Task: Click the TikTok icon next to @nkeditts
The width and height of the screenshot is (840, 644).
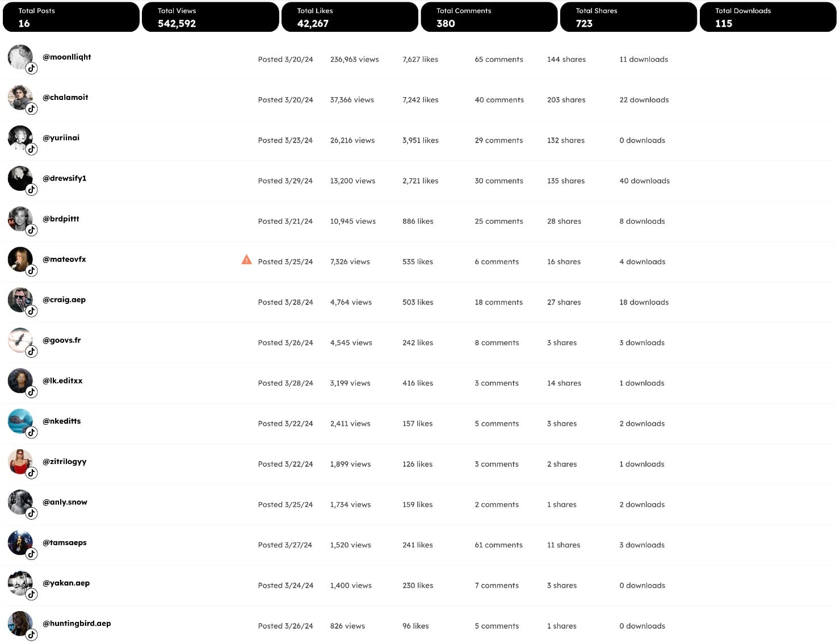Action: point(32,432)
